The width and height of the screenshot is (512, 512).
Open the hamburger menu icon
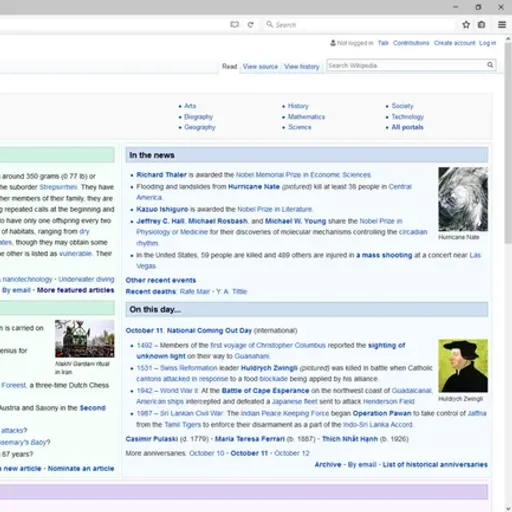click(x=502, y=25)
